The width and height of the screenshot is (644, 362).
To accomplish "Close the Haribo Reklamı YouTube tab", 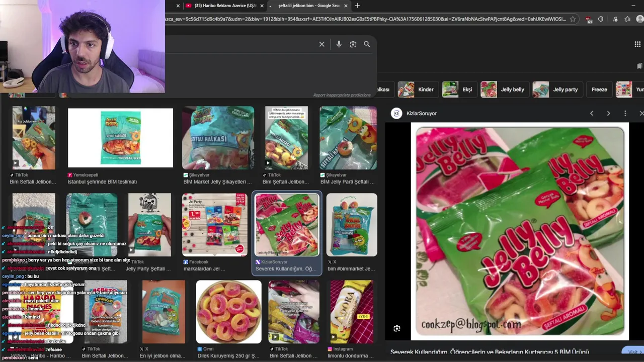I will coord(262,6).
